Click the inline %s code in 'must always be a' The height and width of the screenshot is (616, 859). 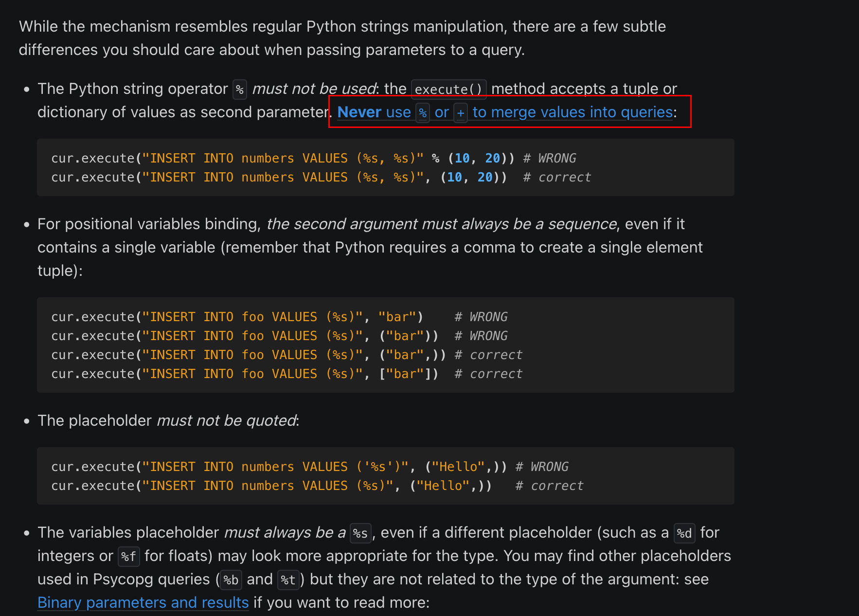click(360, 533)
